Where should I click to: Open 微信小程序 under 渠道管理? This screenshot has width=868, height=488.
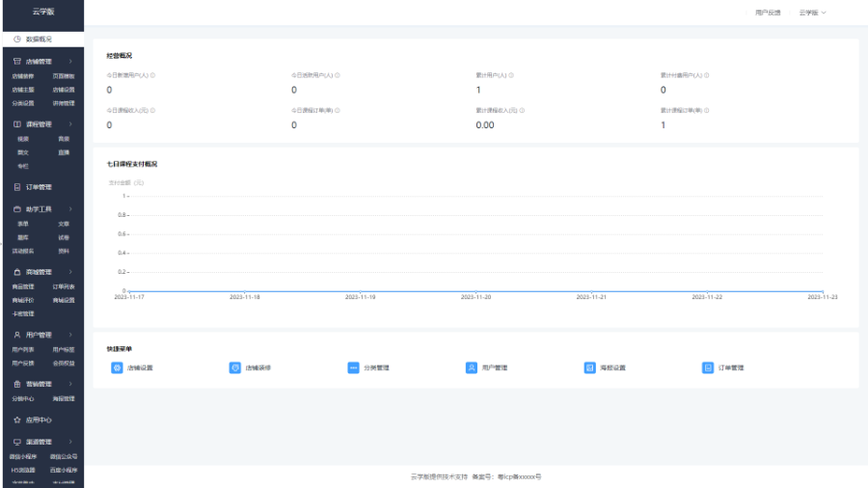coord(23,457)
